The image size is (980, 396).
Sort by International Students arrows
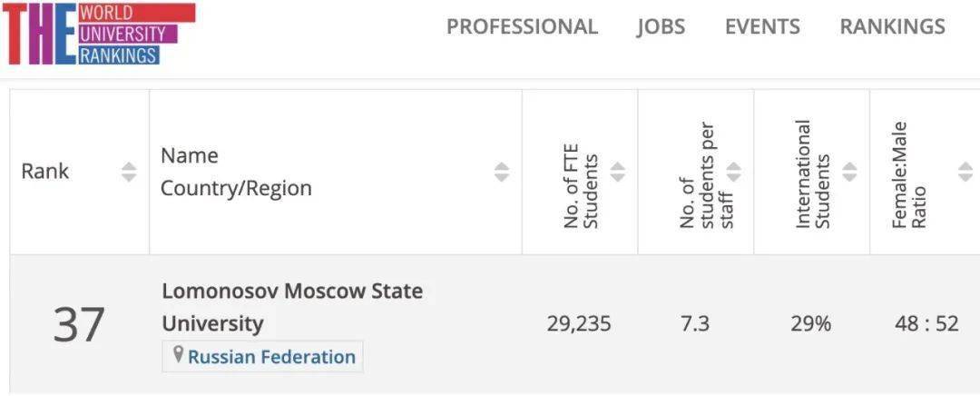849,172
